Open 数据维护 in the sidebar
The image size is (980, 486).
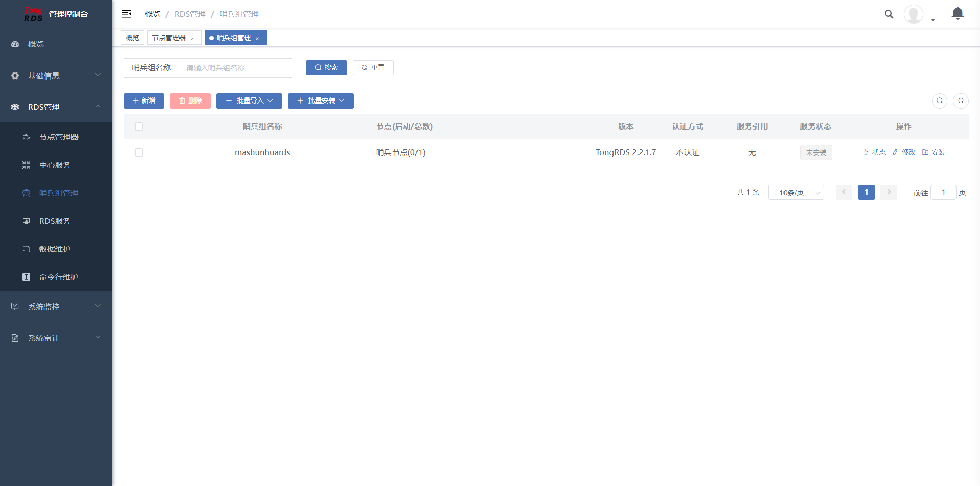click(x=56, y=249)
